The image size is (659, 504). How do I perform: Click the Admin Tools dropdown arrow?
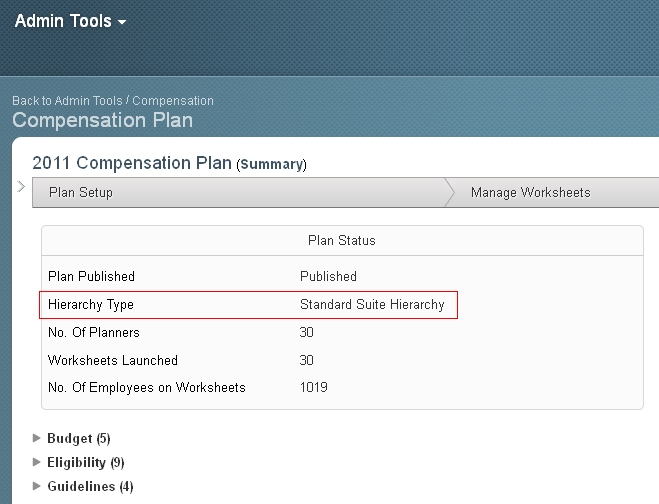122,22
